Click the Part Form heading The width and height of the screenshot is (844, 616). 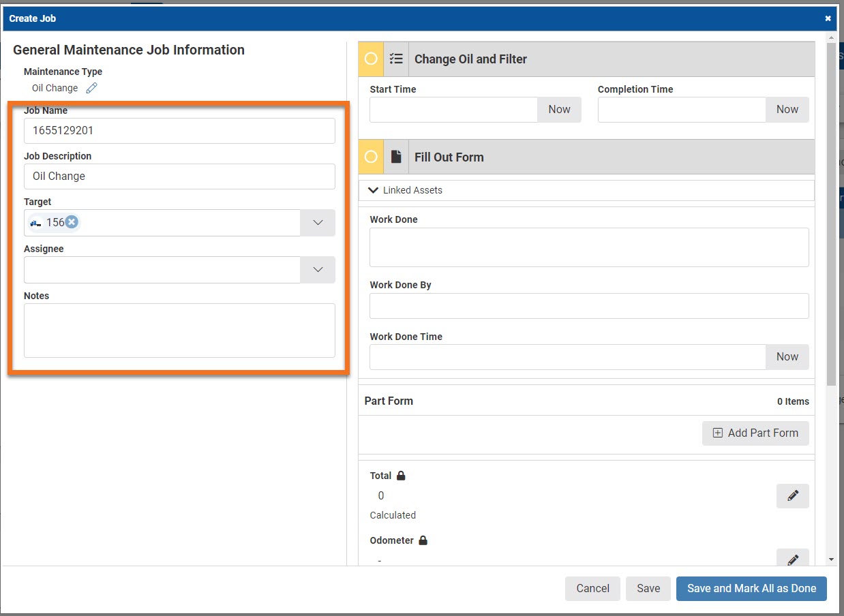[x=389, y=401]
